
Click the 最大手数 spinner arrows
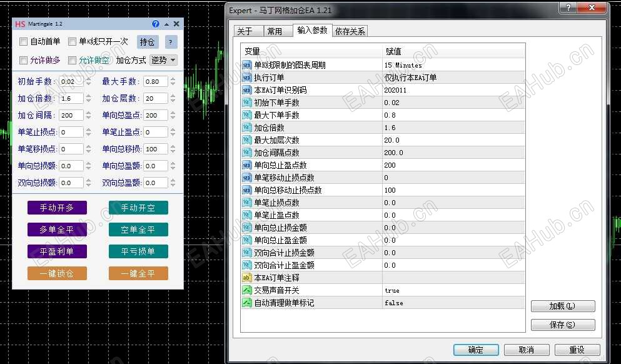173,81
